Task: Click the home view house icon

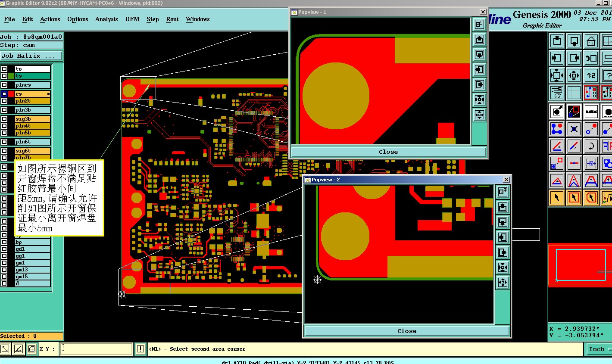Action: coord(591,41)
